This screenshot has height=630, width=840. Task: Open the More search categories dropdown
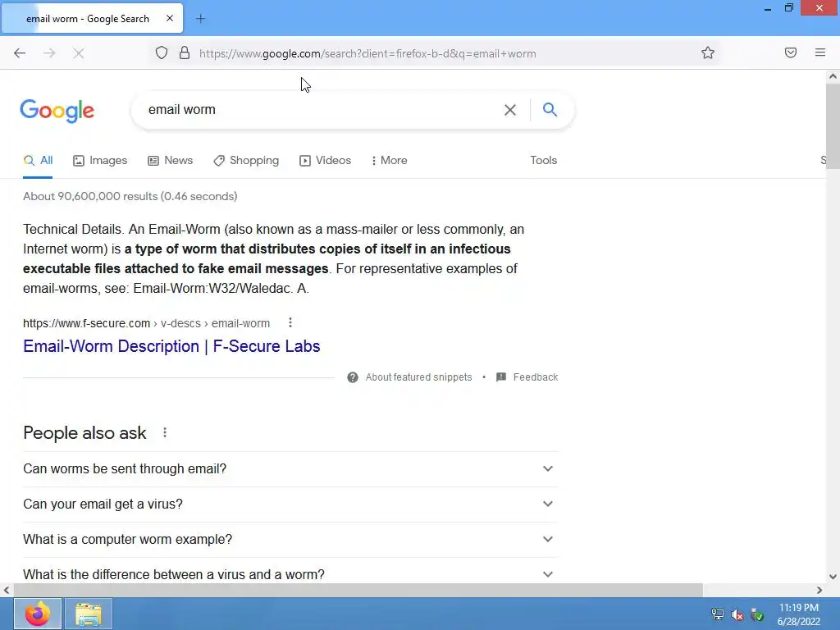[390, 160]
